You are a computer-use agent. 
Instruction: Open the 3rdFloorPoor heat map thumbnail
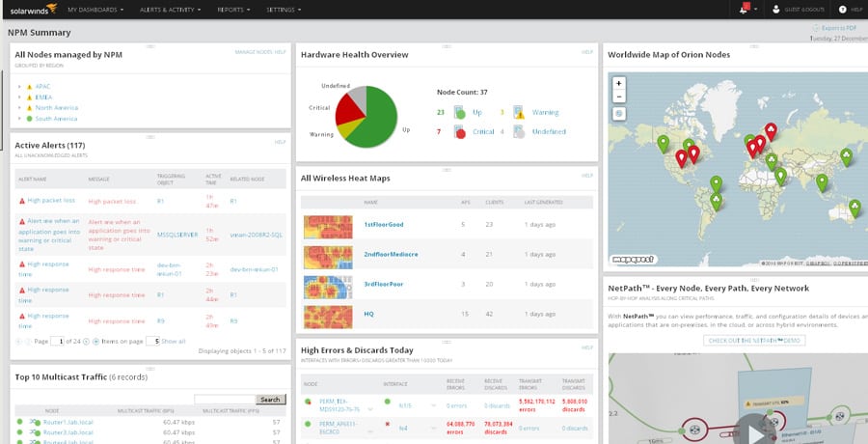coord(328,287)
